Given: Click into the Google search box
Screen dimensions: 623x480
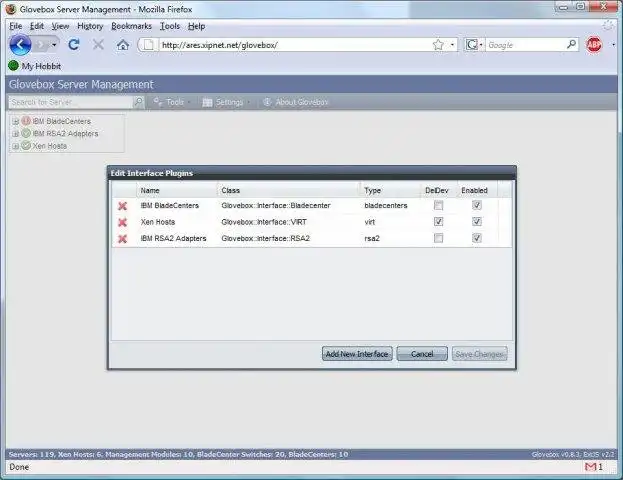Looking at the screenshot, I should coord(526,45).
